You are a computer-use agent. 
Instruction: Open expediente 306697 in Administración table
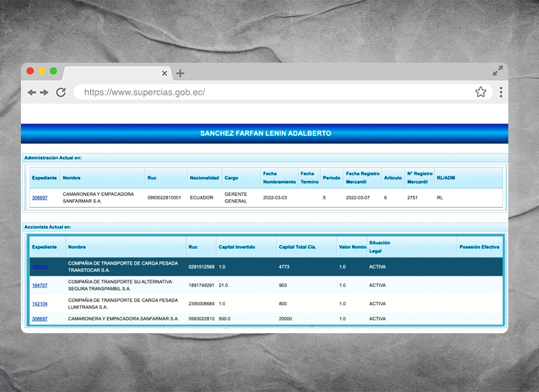(x=40, y=197)
